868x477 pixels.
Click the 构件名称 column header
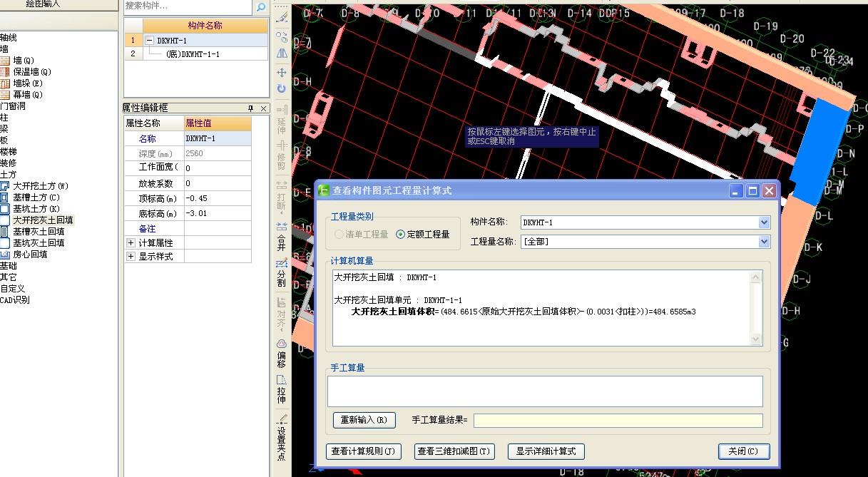(205, 25)
